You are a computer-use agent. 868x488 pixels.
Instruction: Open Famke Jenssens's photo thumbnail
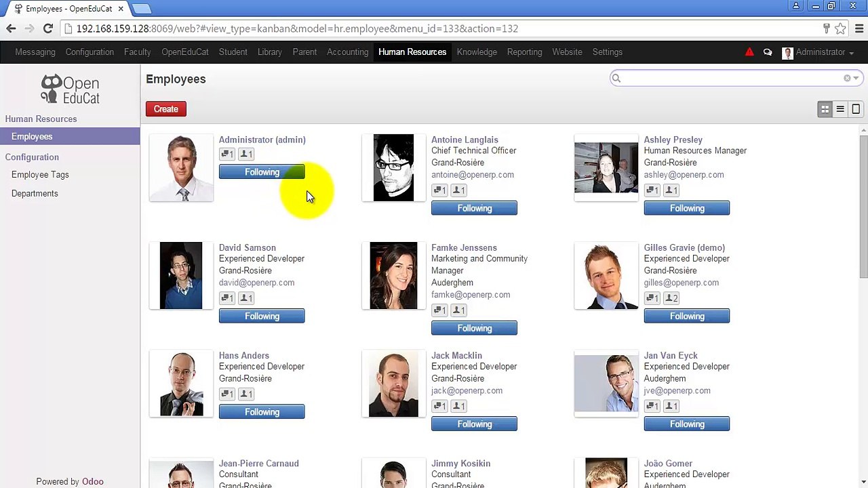tap(393, 276)
